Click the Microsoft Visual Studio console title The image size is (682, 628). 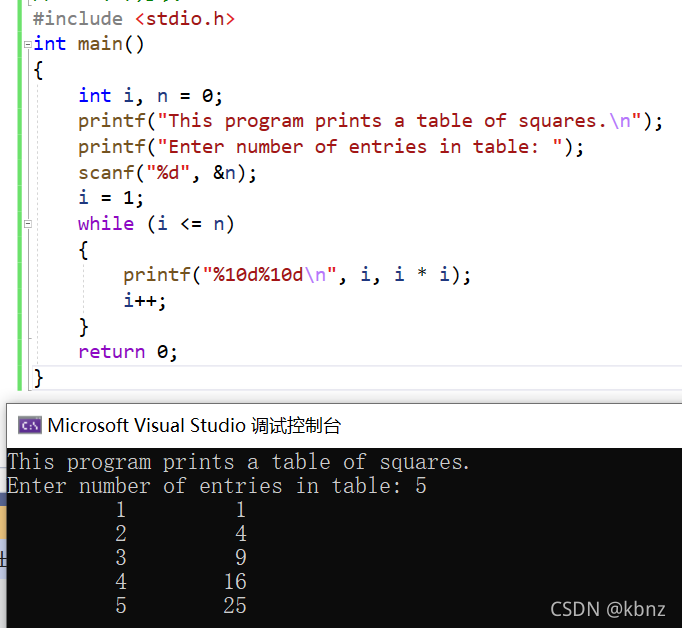point(194,425)
